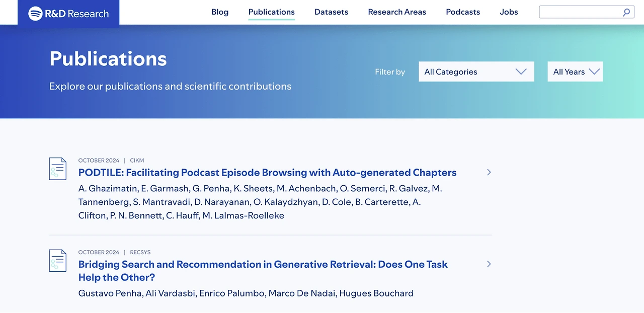Click the PODTILE publication document icon
The height and width of the screenshot is (313, 644).
[x=57, y=169]
